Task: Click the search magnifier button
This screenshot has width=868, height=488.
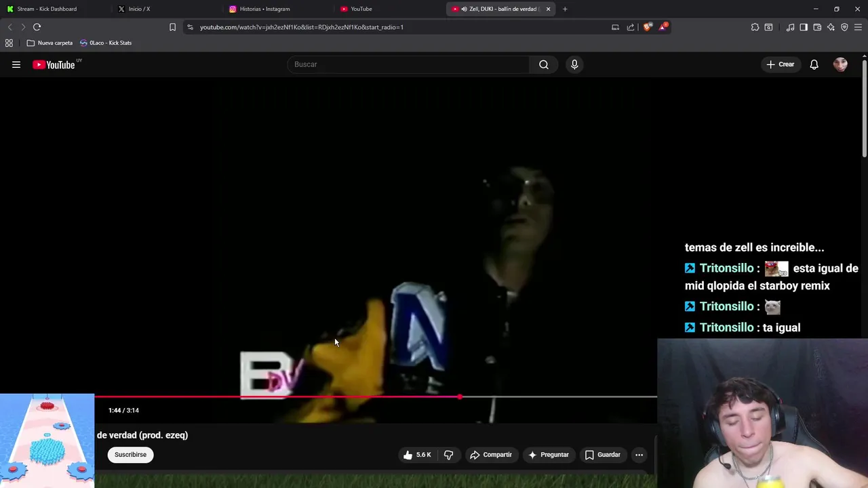Action: (544, 64)
